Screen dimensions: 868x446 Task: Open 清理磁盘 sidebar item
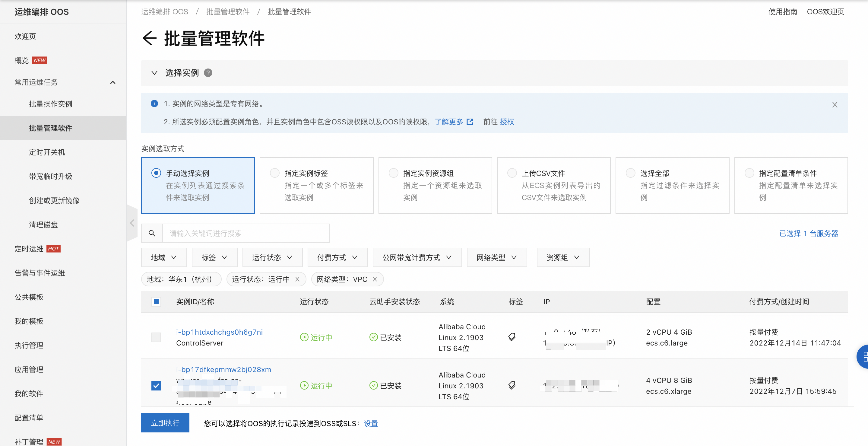tap(43, 225)
